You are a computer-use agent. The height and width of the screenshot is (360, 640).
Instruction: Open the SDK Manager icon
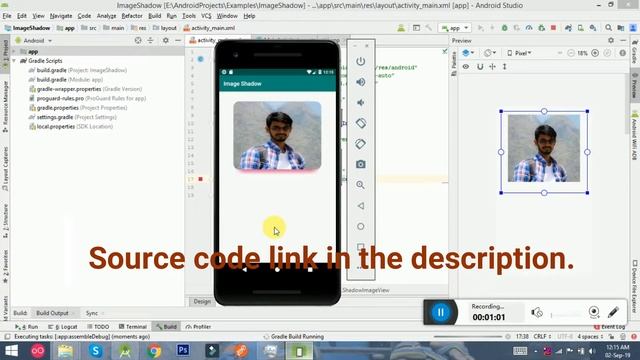(593, 28)
